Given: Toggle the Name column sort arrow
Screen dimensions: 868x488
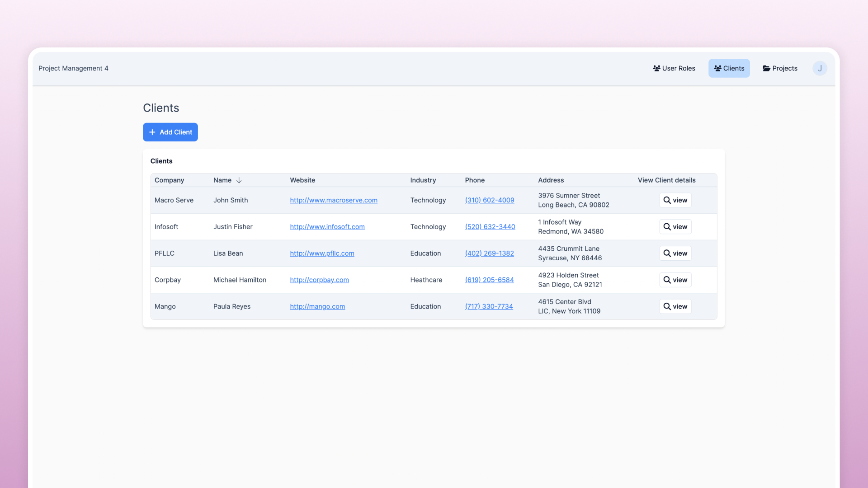Looking at the screenshot, I should point(239,180).
